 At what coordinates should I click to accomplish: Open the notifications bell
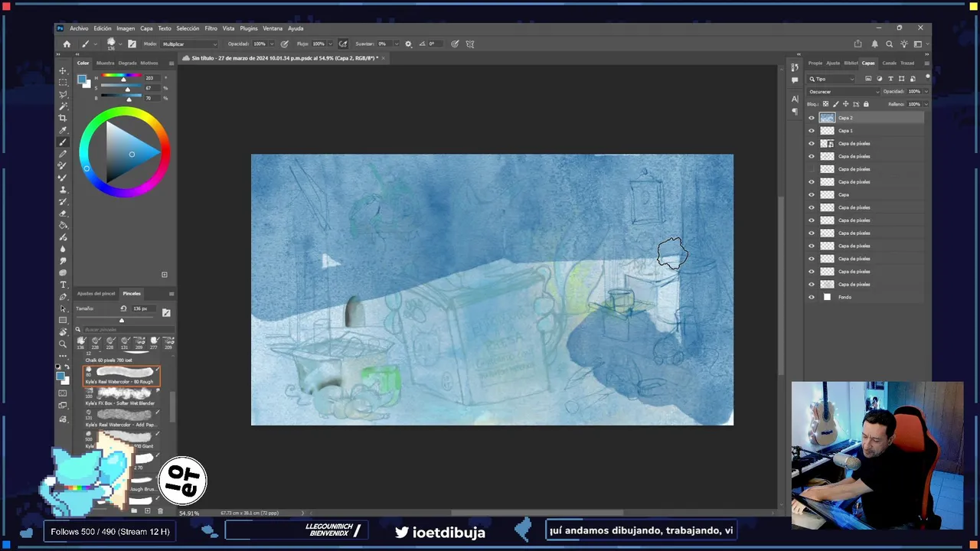875,44
